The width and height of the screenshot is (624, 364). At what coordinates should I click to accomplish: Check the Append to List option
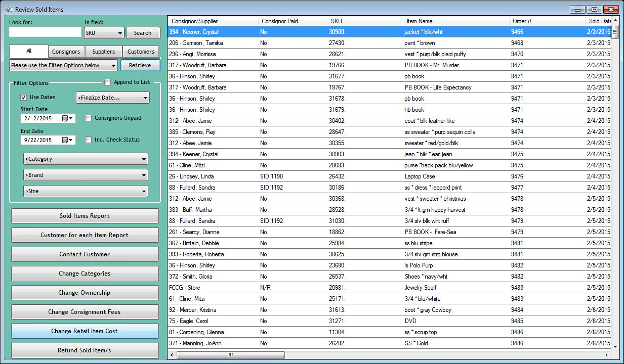pos(108,82)
